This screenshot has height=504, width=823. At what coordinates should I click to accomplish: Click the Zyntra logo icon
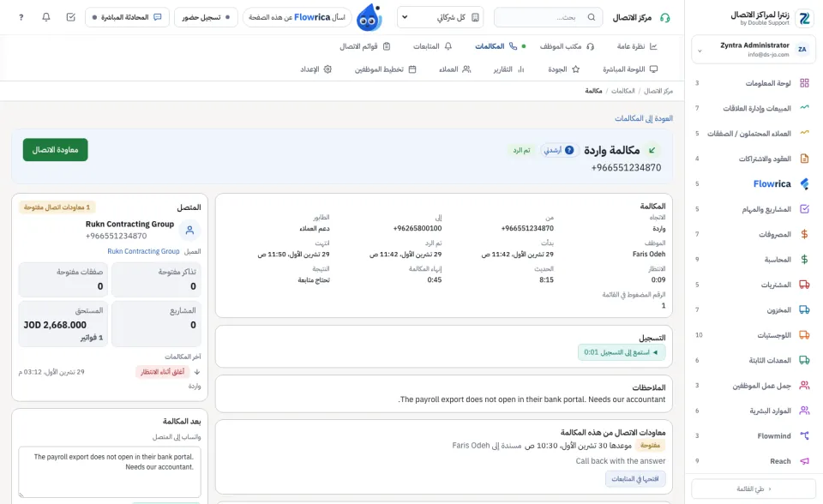pos(804,18)
